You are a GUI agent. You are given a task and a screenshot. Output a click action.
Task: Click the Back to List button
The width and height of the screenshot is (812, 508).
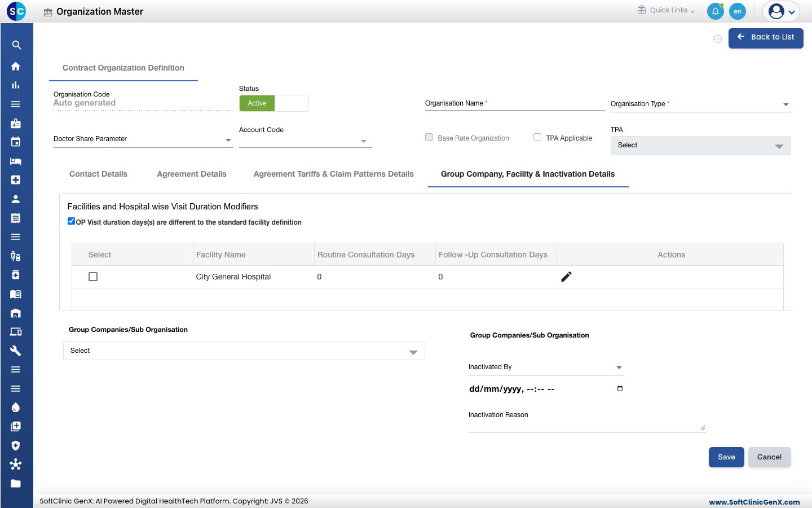766,37
